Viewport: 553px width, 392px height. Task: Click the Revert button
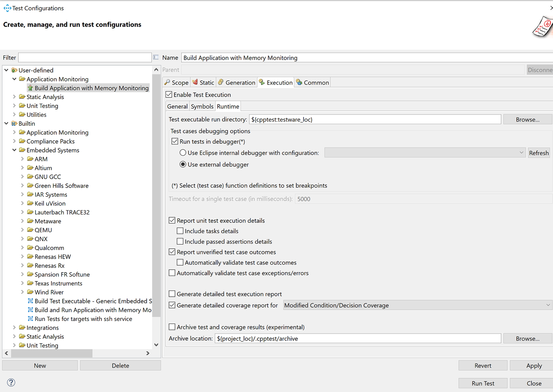click(x=483, y=365)
